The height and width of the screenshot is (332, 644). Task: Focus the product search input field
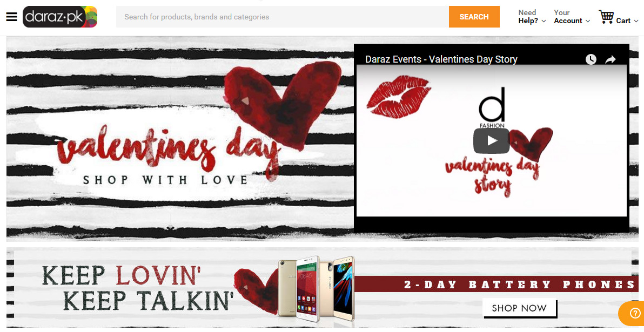[x=283, y=17]
